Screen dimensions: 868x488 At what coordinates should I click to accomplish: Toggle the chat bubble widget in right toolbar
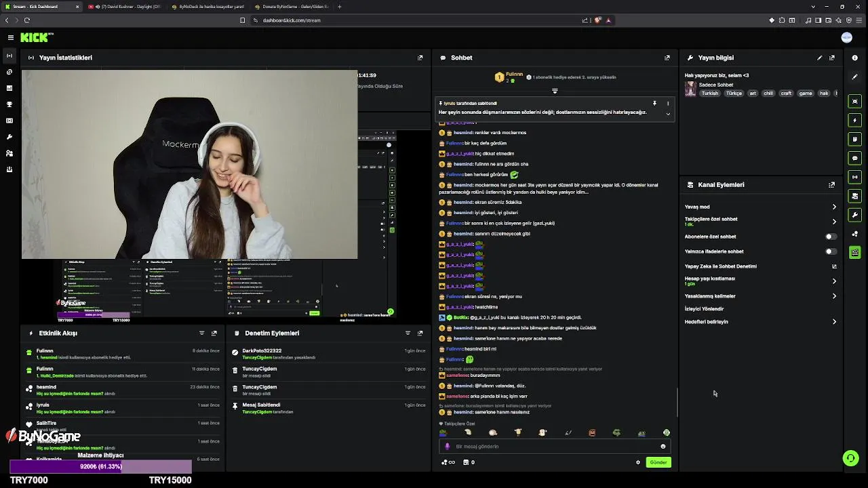[x=855, y=158]
